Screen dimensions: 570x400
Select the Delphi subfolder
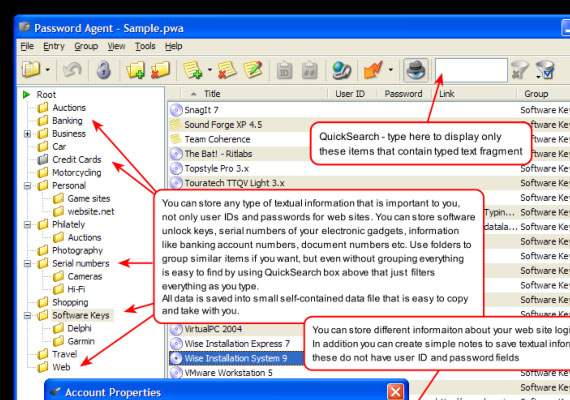79,328
